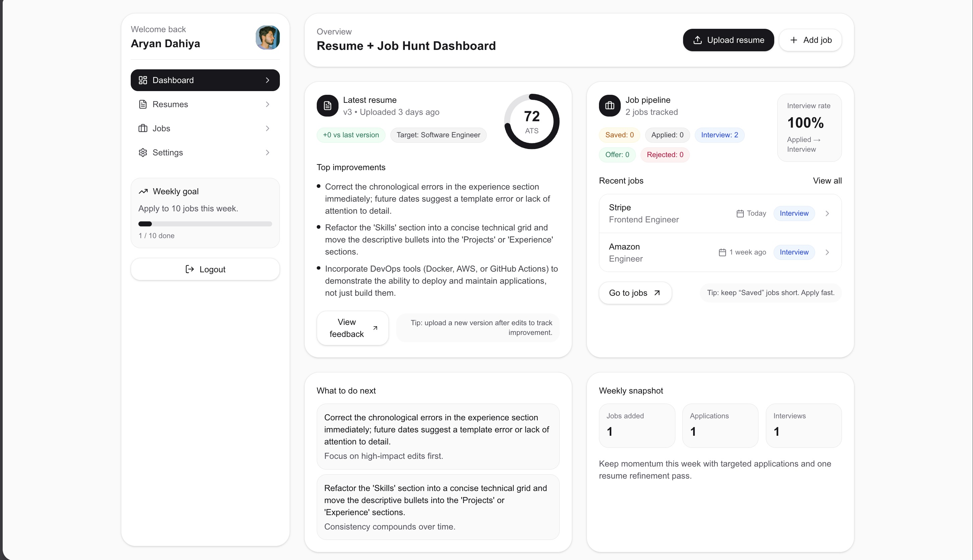The width and height of the screenshot is (973, 560).
Task: Click the chevron on the Dashboard row
Action: point(267,80)
